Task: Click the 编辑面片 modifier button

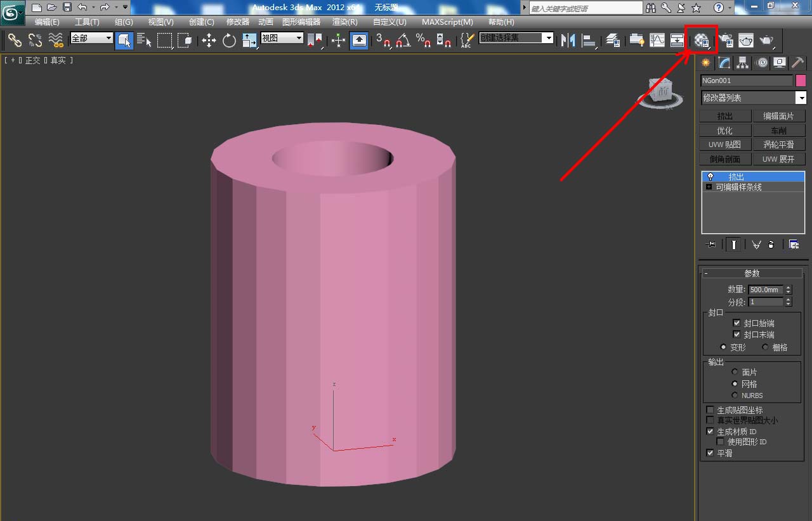Action: coord(778,116)
